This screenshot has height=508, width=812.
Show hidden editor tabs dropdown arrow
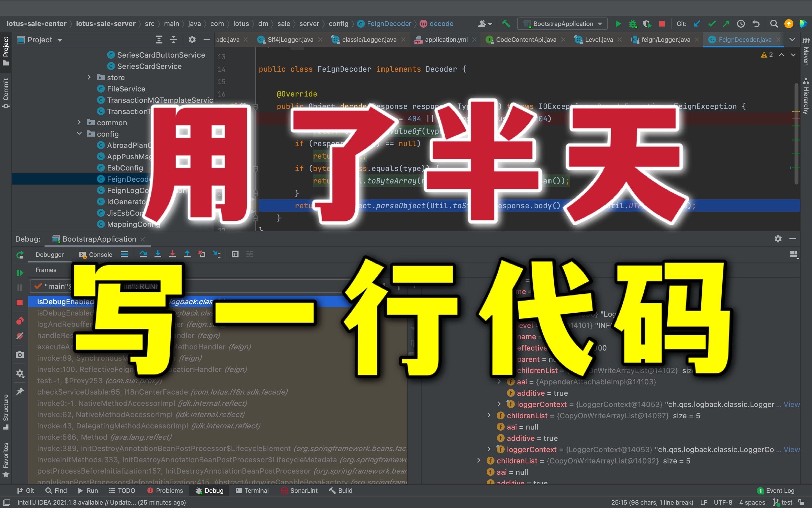point(792,40)
